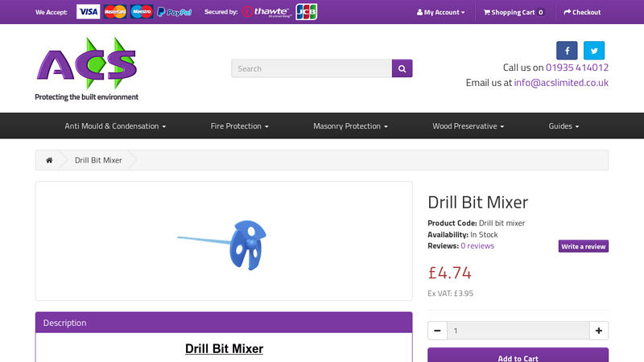Click the Protecting the built environment tagline
This screenshot has width=644, height=362.
[86, 97]
